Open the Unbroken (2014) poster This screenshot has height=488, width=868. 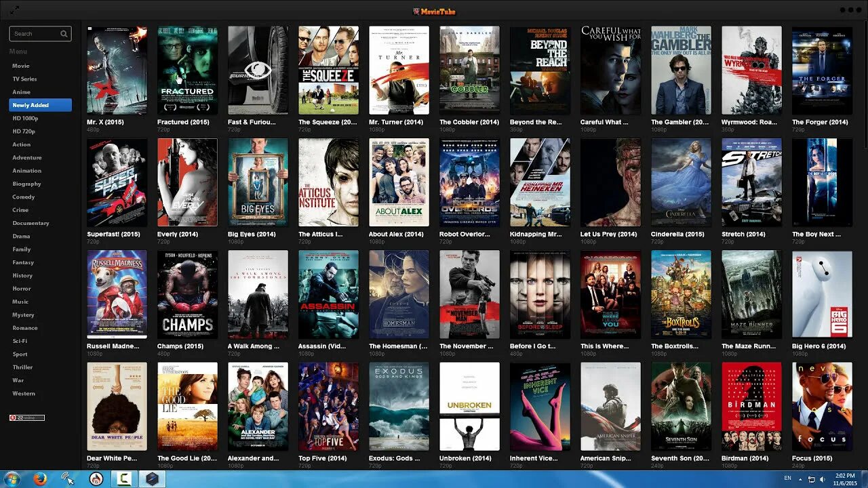469,407
